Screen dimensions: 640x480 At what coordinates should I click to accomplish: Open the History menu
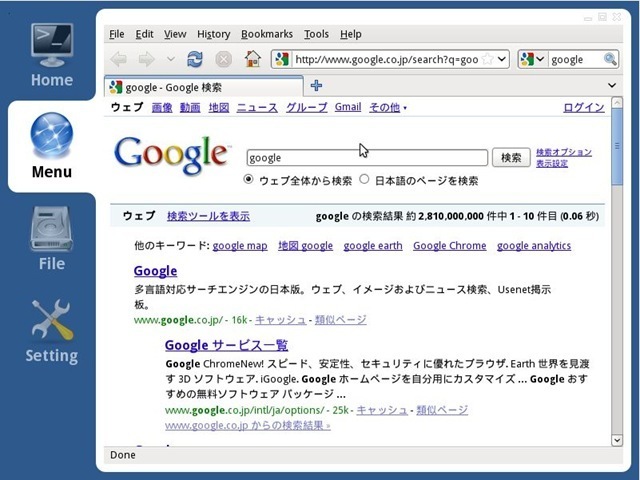pos(213,34)
